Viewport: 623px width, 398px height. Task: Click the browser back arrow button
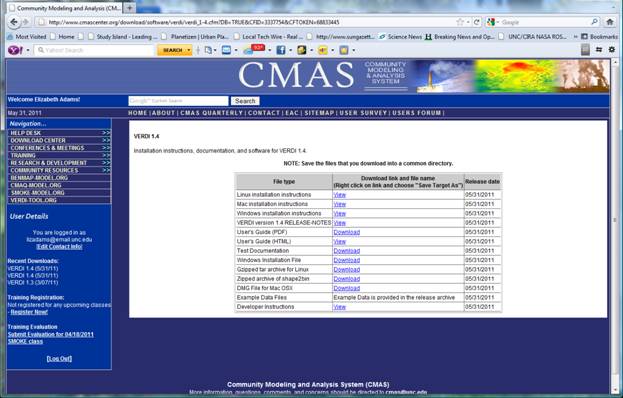14,22
